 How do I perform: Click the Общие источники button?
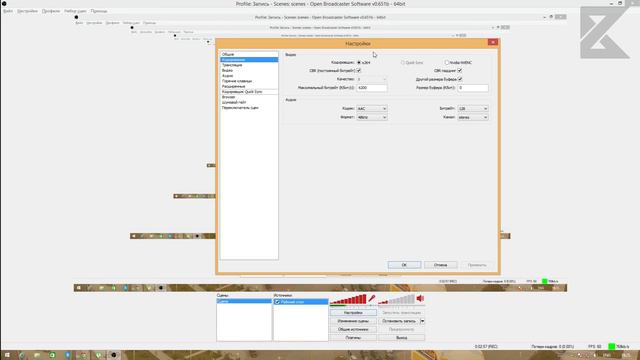[353, 329]
